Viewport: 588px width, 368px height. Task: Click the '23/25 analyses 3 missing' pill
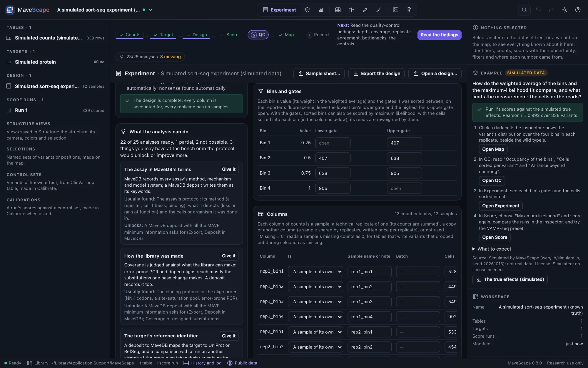pyautogui.click(x=150, y=57)
